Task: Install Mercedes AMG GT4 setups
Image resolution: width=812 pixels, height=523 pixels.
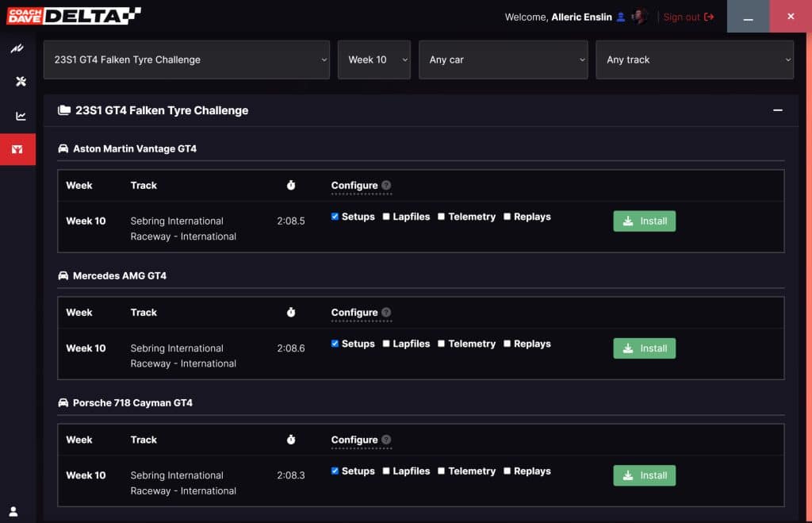Action: [x=644, y=348]
